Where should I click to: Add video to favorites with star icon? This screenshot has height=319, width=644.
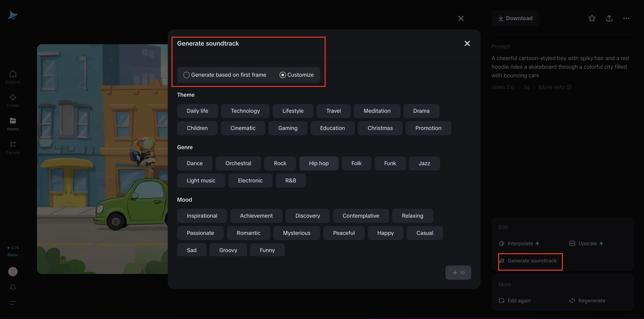tap(592, 18)
